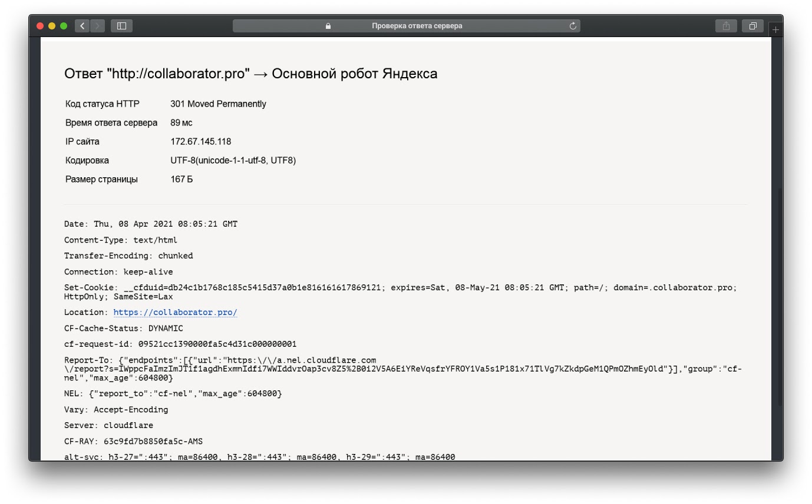
Task: Click the Set-Cookie header line
Action: [401, 292]
